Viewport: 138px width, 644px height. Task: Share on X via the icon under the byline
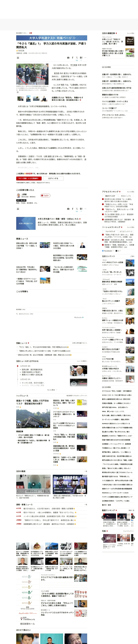pyautogui.click(x=77, y=58)
